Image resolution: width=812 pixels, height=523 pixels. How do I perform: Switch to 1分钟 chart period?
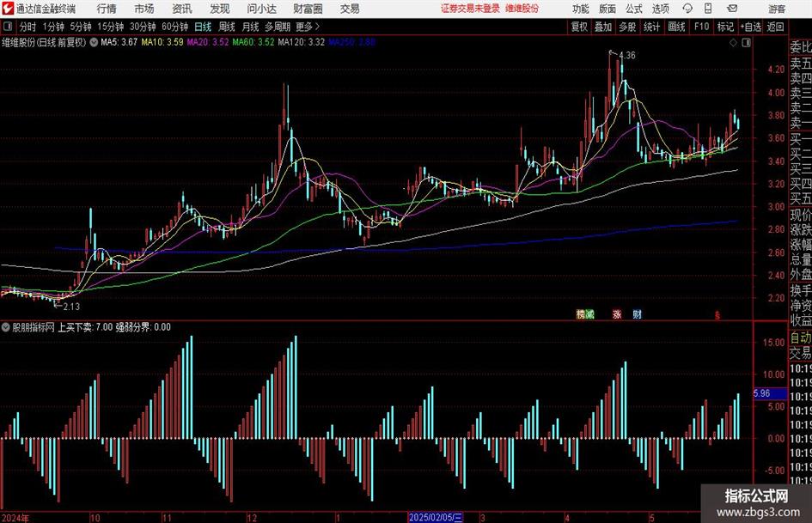tap(53, 27)
